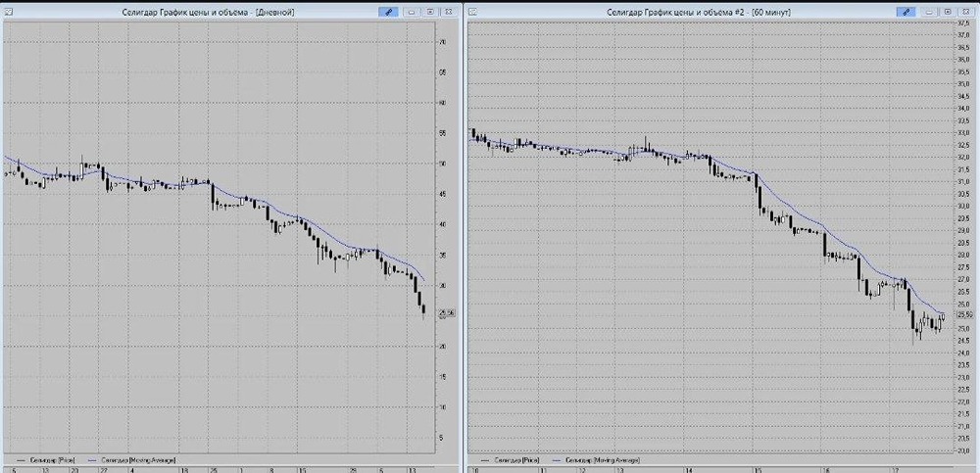Viewport: 980px width, 473px height.
Task: Click the 25,56 price label on daily chart
Action: [447, 312]
